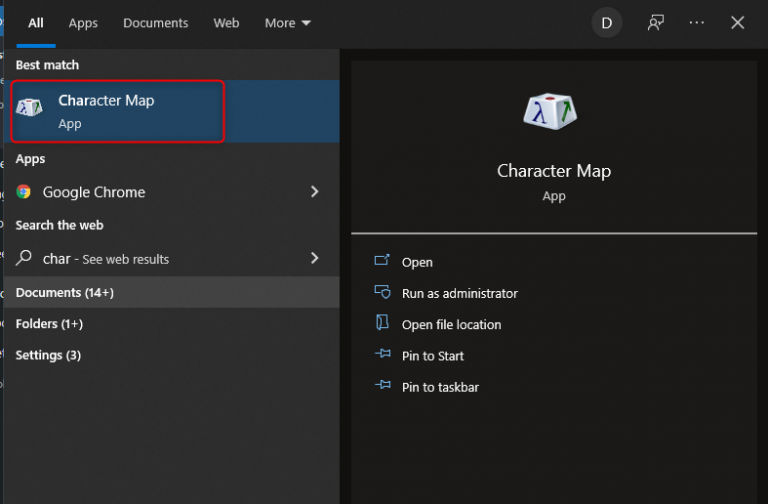Expand Google Chrome result arrow
The width and height of the screenshot is (768, 504).
tap(314, 192)
